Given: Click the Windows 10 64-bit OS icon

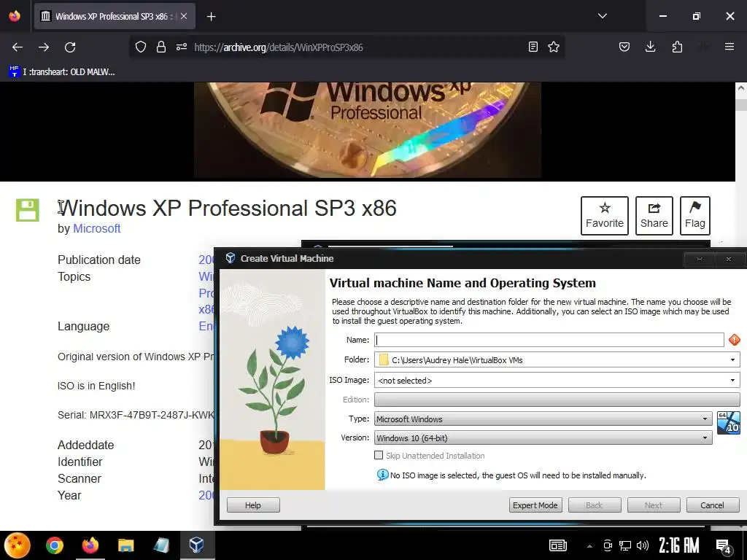Looking at the screenshot, I should [729, 423].
